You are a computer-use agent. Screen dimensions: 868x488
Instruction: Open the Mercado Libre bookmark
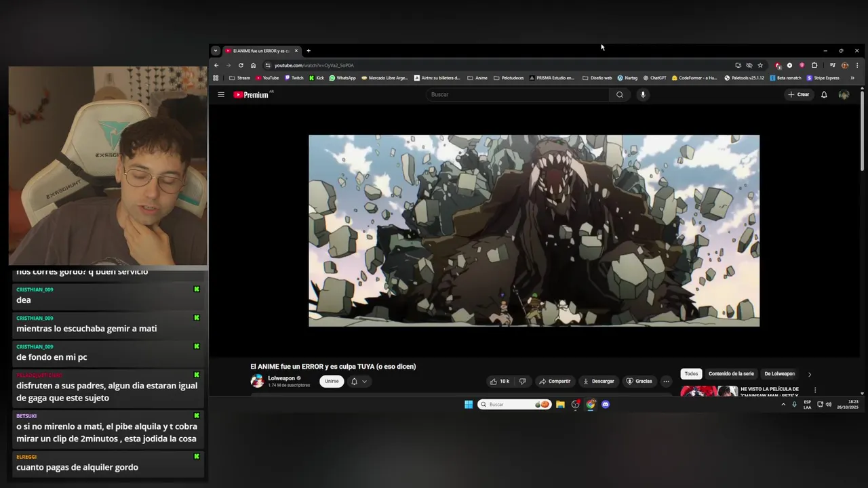pyautogui.click(x=384, y=78)
